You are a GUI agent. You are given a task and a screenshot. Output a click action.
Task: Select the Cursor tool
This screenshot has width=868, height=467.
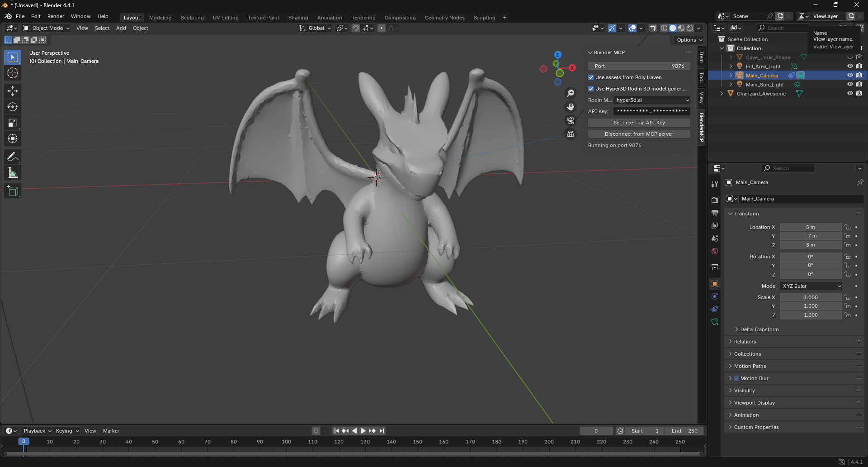(x=13, y=73)
